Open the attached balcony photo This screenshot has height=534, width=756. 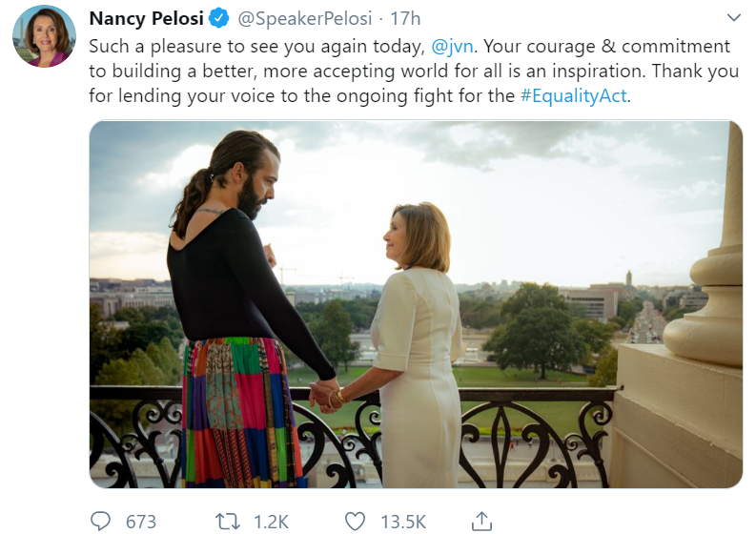pos(416,304)
